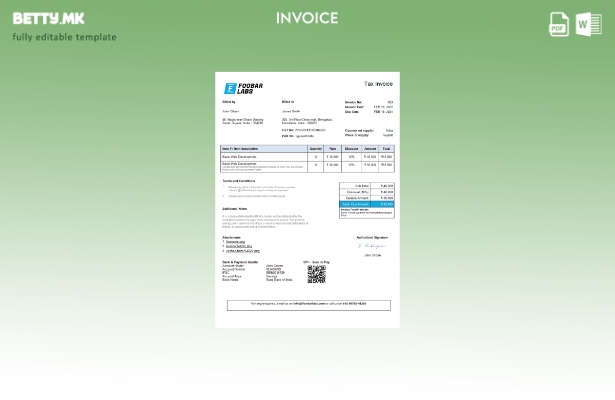Click the authorized signature image
Screen dimensions: 615x400
point(371,245)
